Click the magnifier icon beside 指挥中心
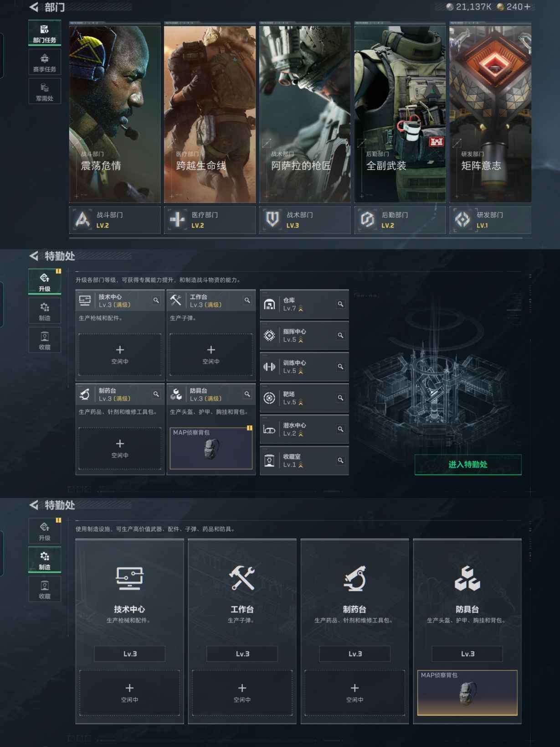 [340, 336]
